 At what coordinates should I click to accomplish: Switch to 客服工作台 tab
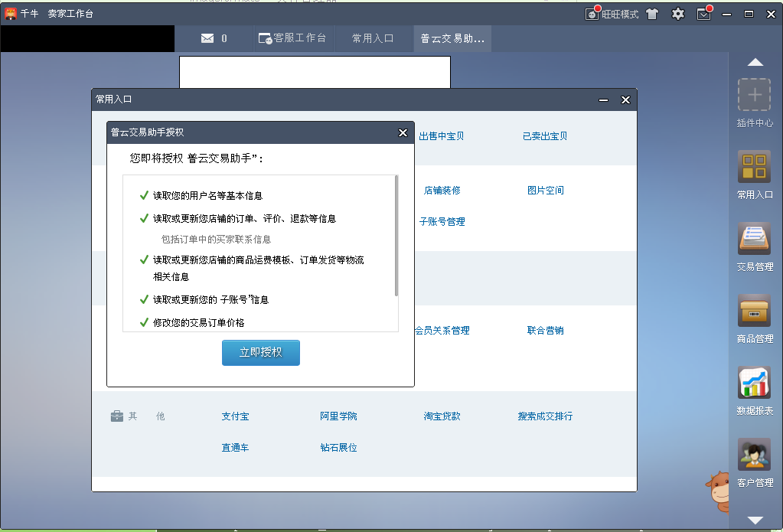(x=292, y=38)
